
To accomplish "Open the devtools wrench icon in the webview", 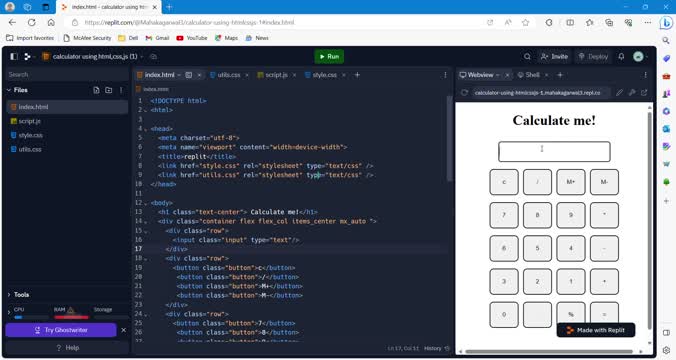I will [632, 93].
